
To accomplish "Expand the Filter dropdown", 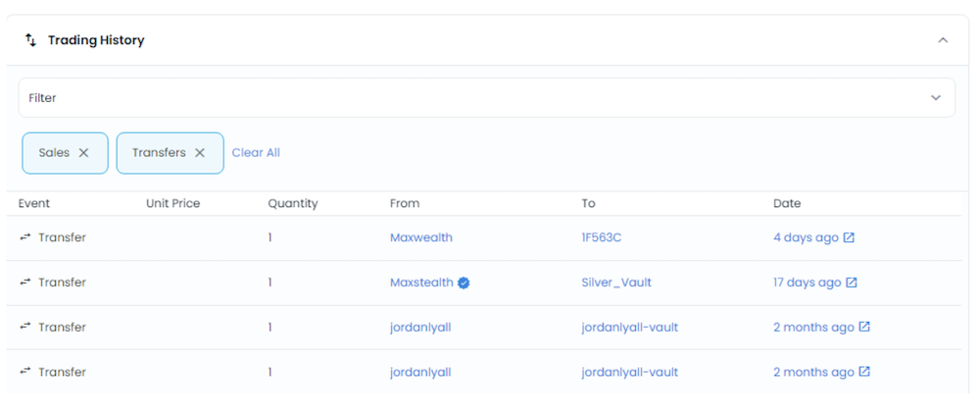I will (x=936, y=98).
